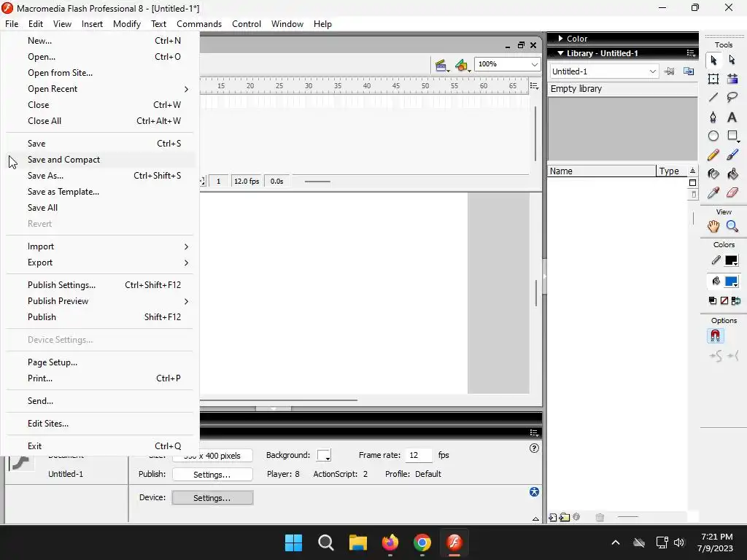The image size is (747, 560).
Task: Select the Brush tool
Action: [x=732, y=155]
